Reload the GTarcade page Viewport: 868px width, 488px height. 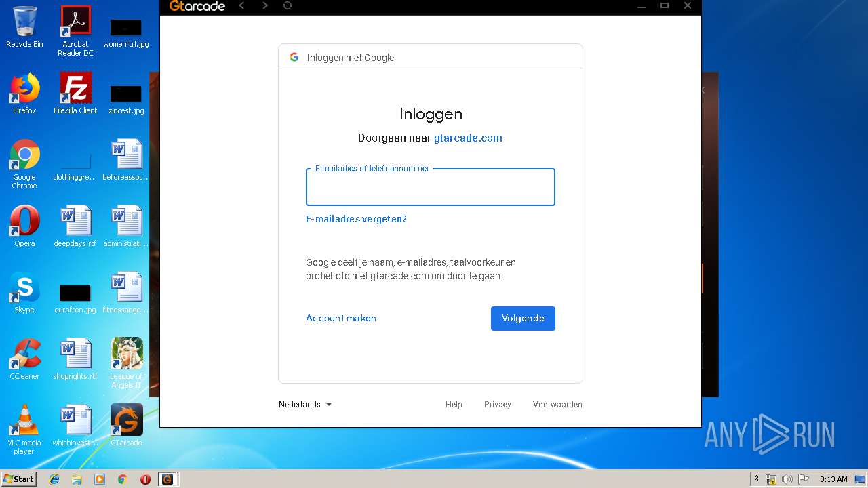288,6
